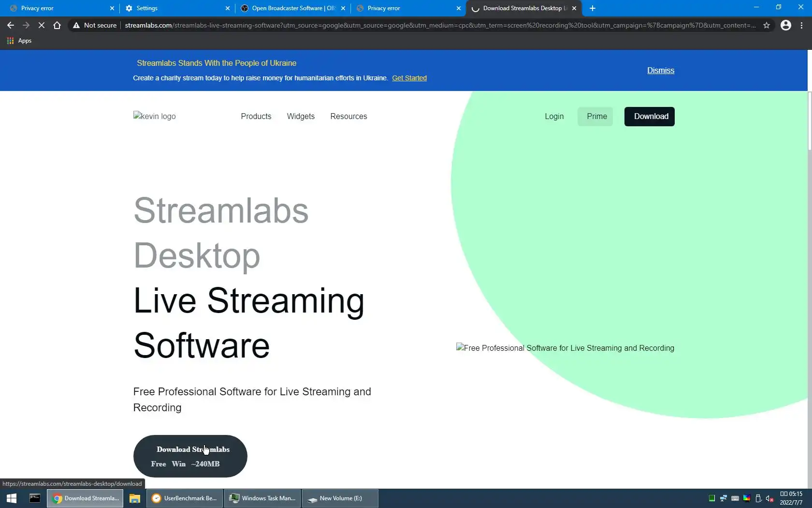Screen dimensions: 812x508
Task: Open the browser home page
Action: click(x=57, y=25)
